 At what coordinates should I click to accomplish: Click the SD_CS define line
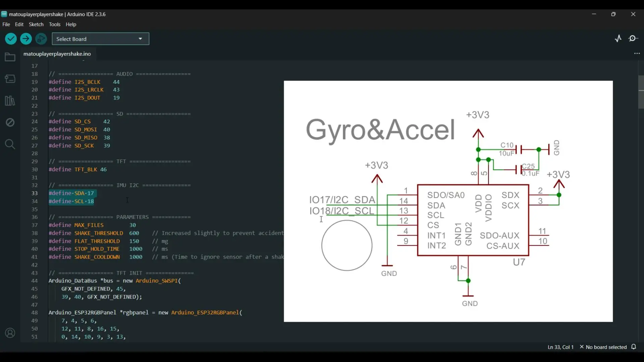79,121
